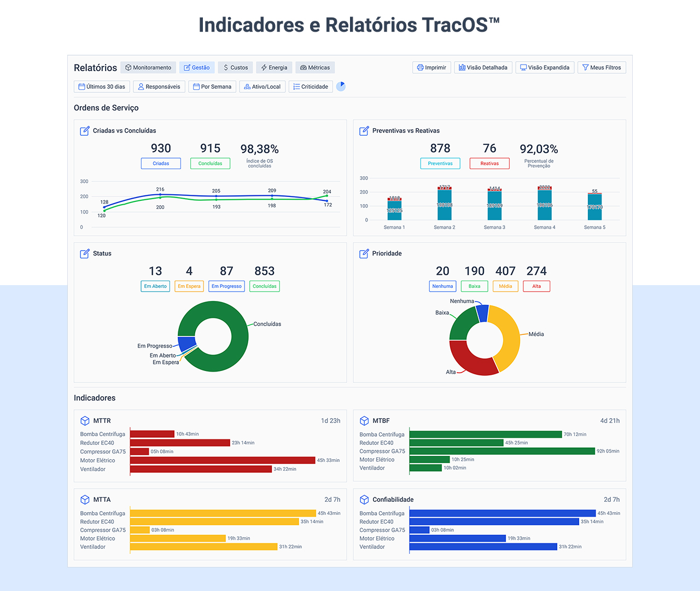
Task: Click the Confiabilidade cube icon
Action: (x=364, y=500)
